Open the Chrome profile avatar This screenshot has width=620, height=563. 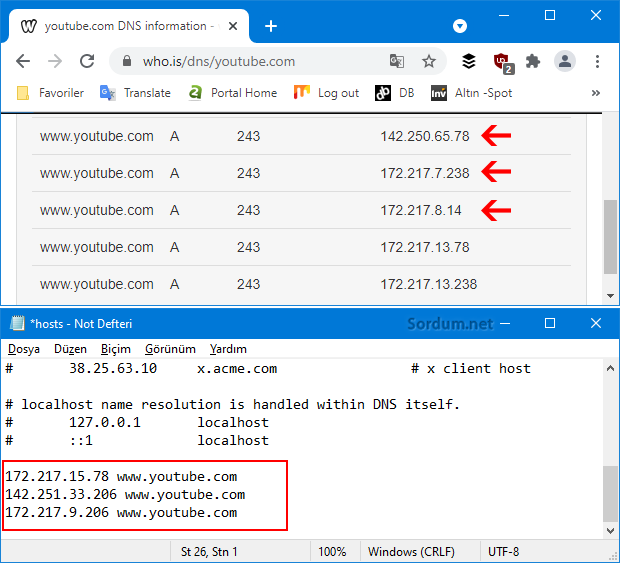coord(565,61)
